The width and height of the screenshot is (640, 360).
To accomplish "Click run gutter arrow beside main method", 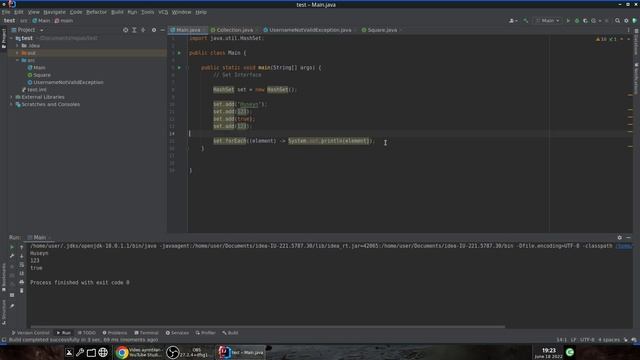I will (179, 68).
